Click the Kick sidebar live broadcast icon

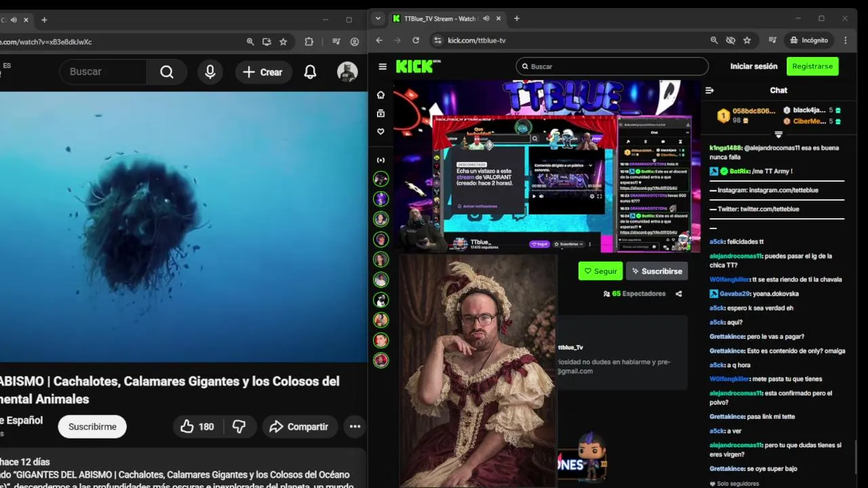pyautogui.click(x=381, y=160)
